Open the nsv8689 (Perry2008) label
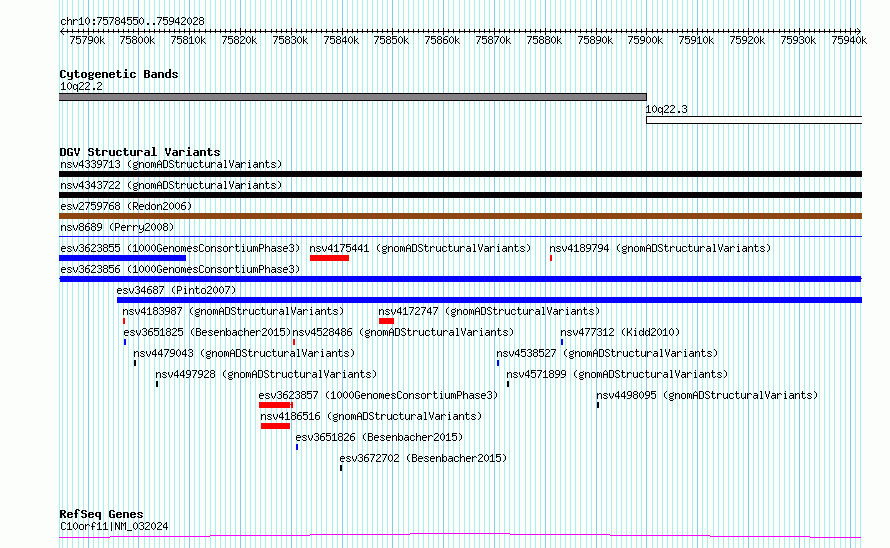This screenshot has height=548, width=890. click(x=117, y=228)
